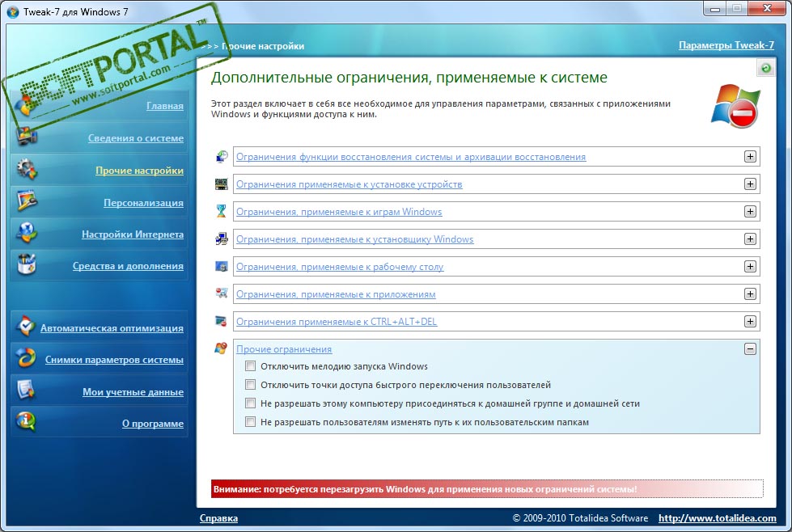Open Мои учетные данные page
This screenshot has width=792, height=532.
point(133,392)
